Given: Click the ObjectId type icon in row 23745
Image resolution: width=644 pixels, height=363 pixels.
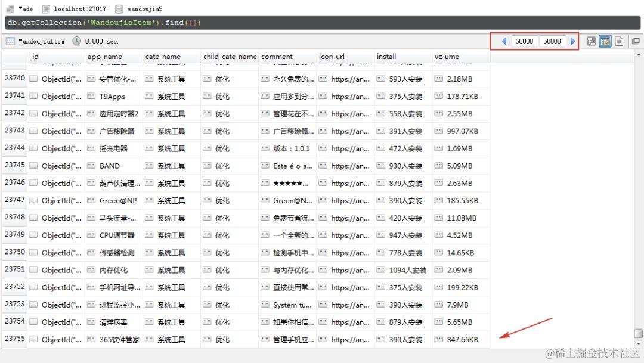Looking at the screenshot, I should (x=33, y=166).
